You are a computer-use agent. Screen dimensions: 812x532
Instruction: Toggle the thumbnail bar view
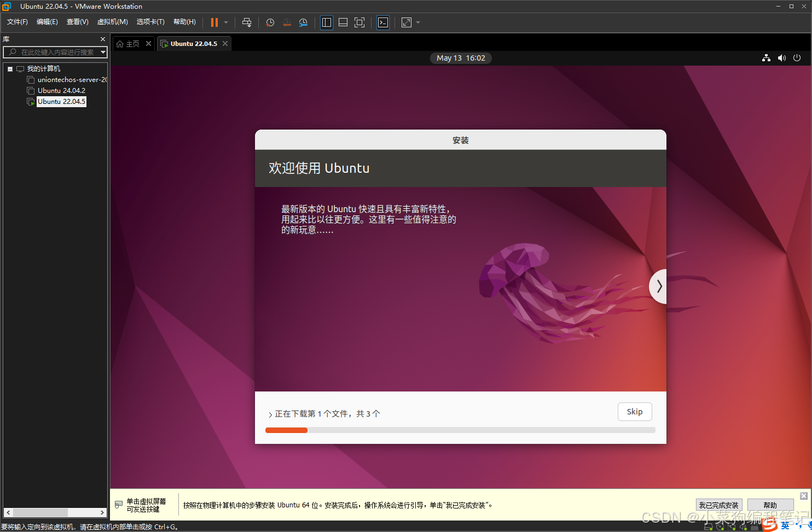coord(343,22)
